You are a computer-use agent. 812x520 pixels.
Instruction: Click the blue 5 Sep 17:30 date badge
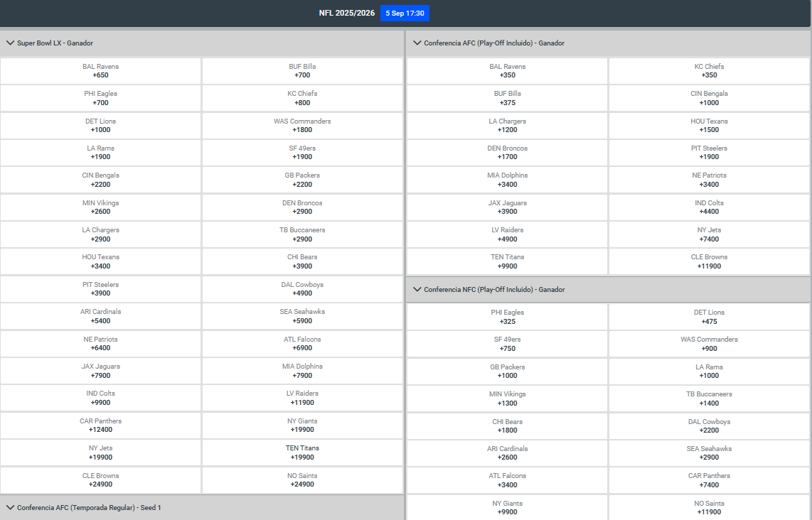click(405, 13)
